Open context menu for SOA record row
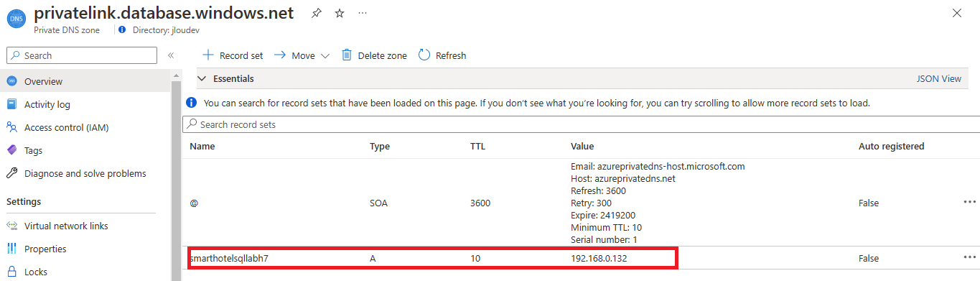Viewport: 980px width, 281px height. coord(969,202)
